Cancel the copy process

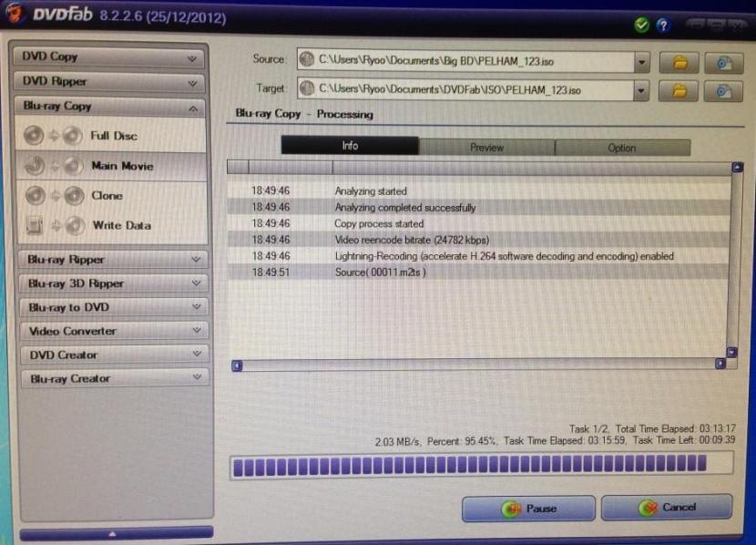pyautogui.click(x=667, y=507)
